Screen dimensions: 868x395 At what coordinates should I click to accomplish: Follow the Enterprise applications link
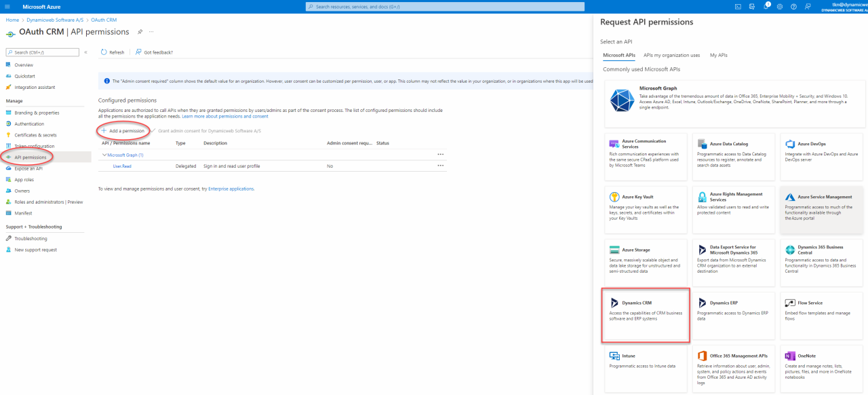[231, 189]
